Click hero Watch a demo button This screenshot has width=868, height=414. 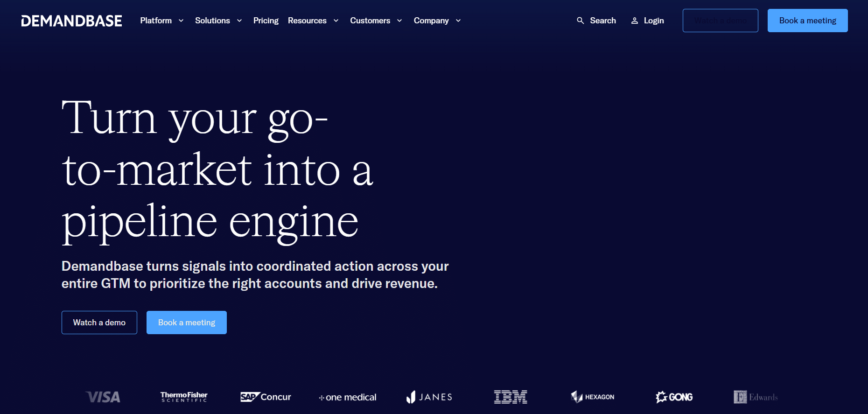[99, 323]
